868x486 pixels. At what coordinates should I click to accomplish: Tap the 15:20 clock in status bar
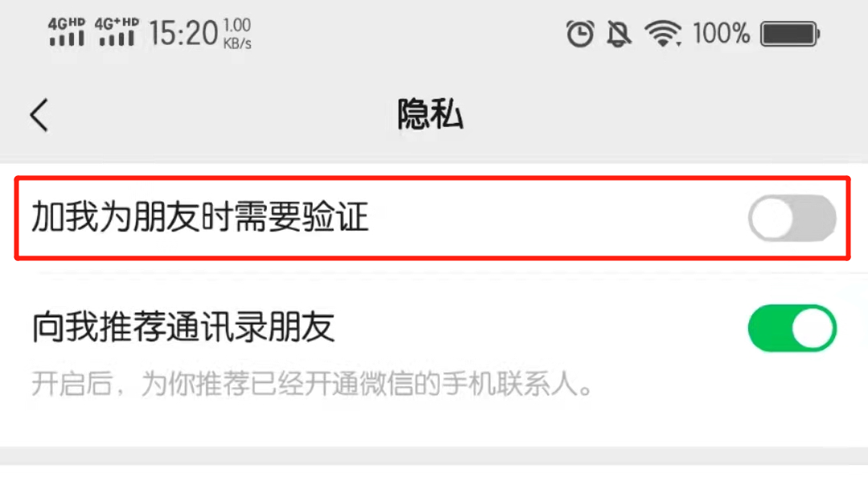coord(183,33)
